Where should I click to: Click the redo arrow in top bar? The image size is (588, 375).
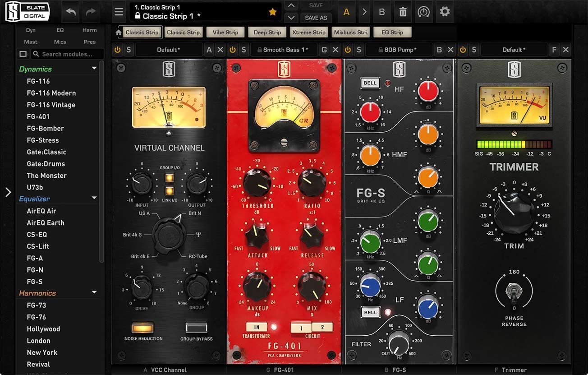(x=91, y=12)
